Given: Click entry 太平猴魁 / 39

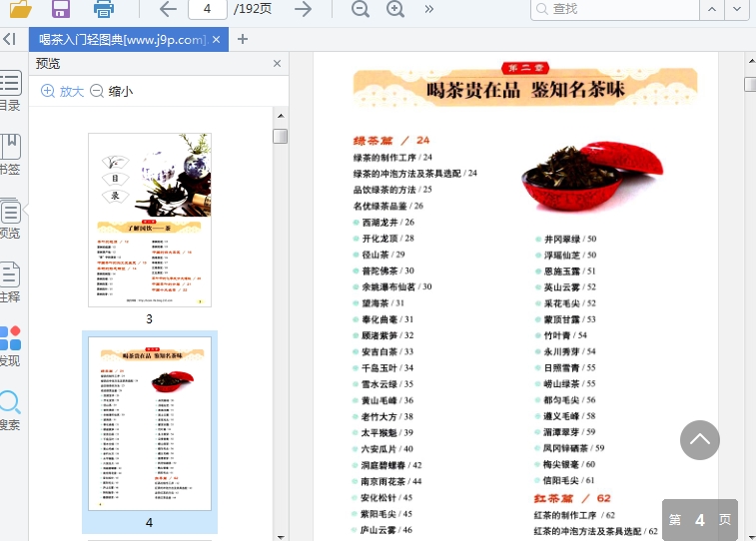Looking at the screenshot, I should pos(387,432).
